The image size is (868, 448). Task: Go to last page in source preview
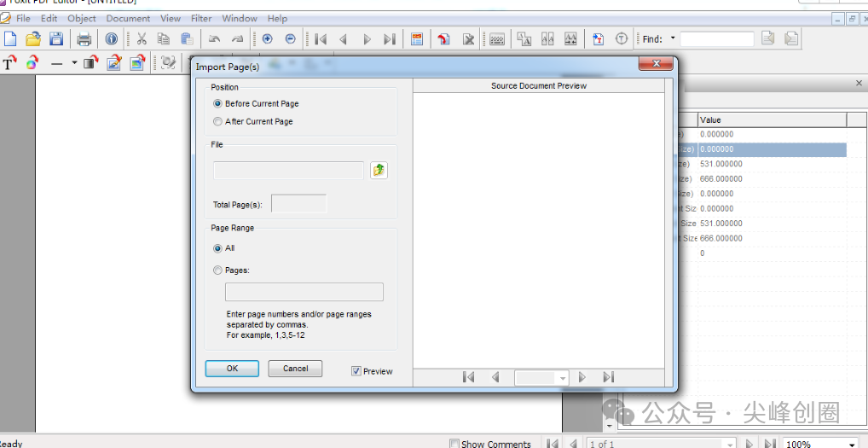pyautogui.click(x=609, y=377)
